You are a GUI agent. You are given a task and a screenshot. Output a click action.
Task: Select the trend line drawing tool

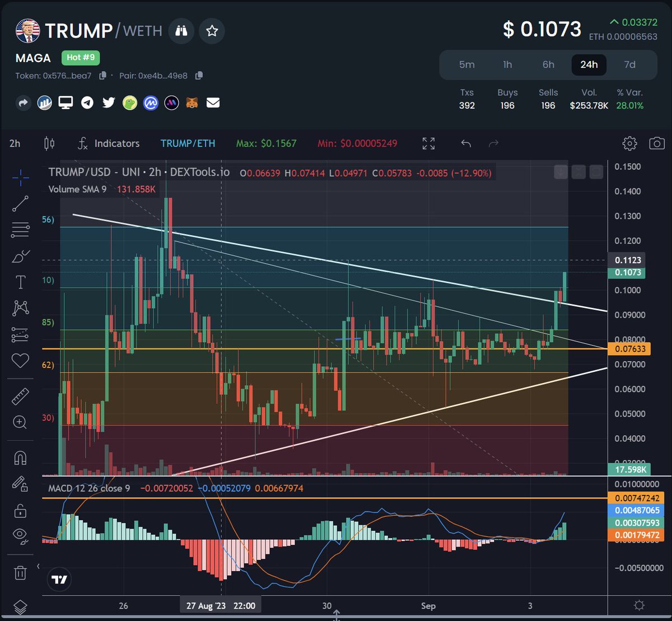point(20,203)
